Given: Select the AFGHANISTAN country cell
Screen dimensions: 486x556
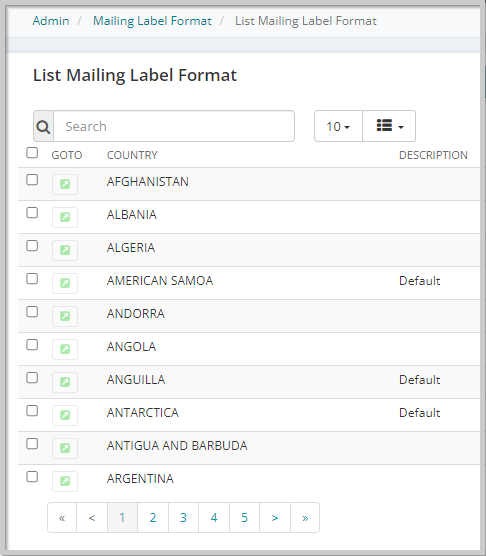Looking at the screenshot, I should 147,182.
